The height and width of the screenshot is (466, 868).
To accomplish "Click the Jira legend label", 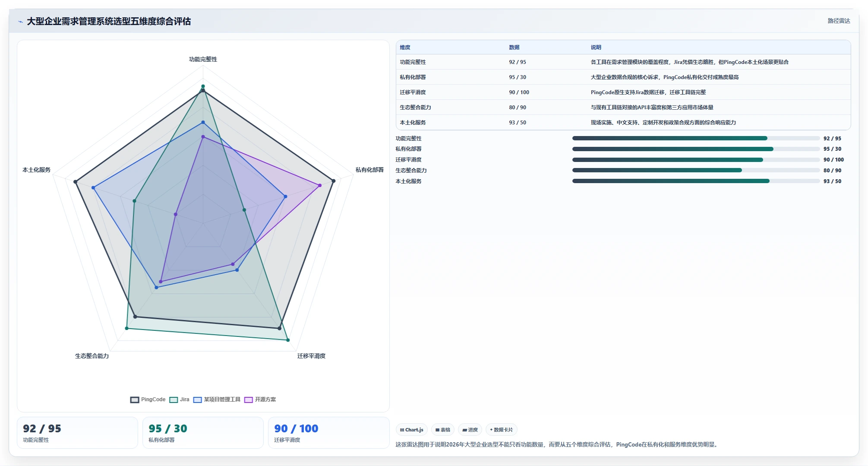I will [x=185, y=399].
